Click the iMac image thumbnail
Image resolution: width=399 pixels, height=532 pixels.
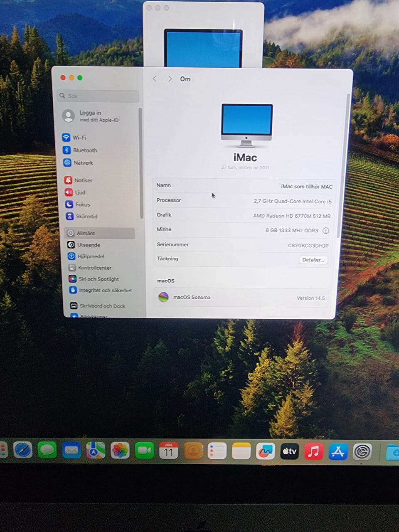tap(246, 125)
